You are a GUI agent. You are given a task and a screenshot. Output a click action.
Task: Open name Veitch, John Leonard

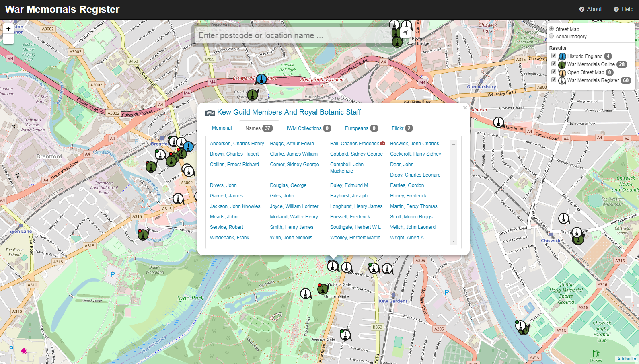413,227
